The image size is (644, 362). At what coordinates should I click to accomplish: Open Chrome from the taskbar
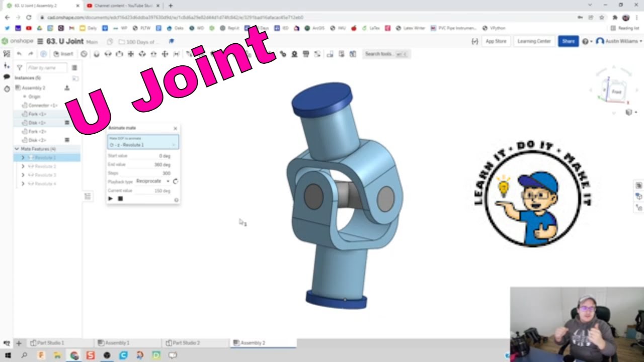click(74, 355)
